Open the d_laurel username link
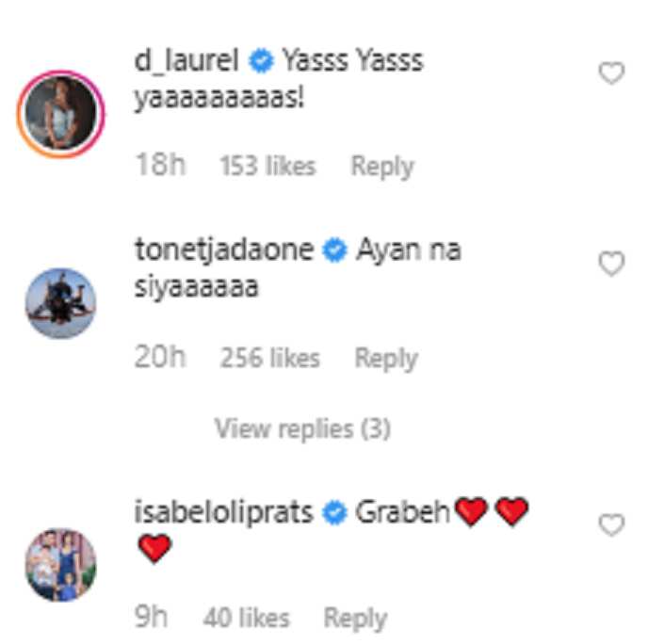This screenshot has height=644, width=664. click(x=186, y=60)
